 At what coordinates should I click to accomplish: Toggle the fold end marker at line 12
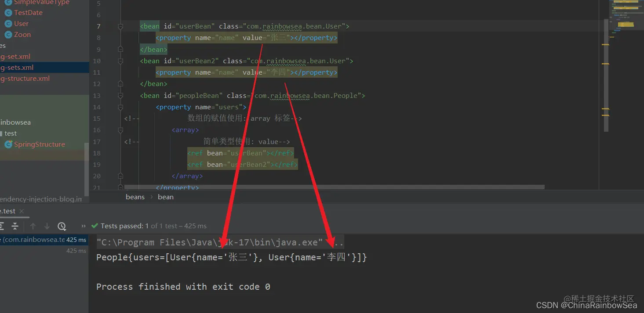tap(120, 84)
